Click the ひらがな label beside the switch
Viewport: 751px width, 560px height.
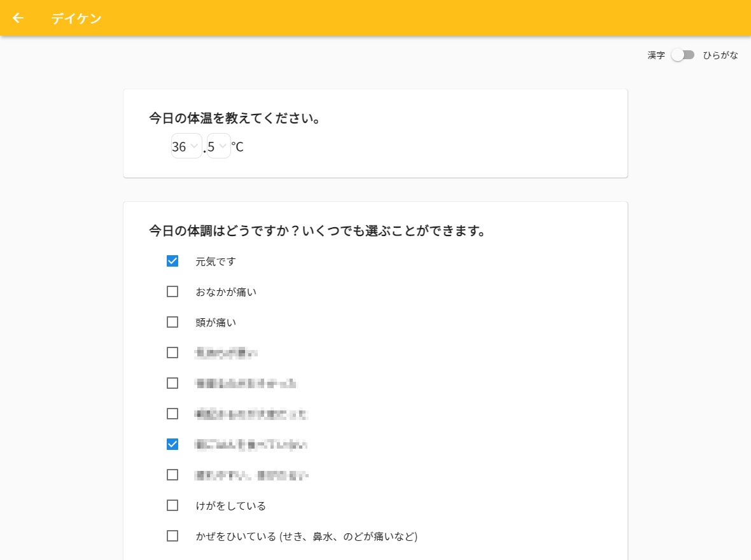[x=720, y=55]
